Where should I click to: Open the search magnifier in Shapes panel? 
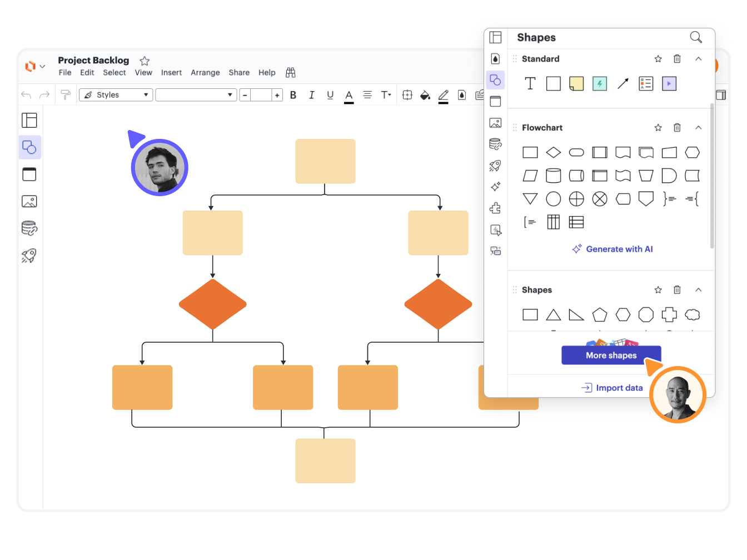click(695, 37)
